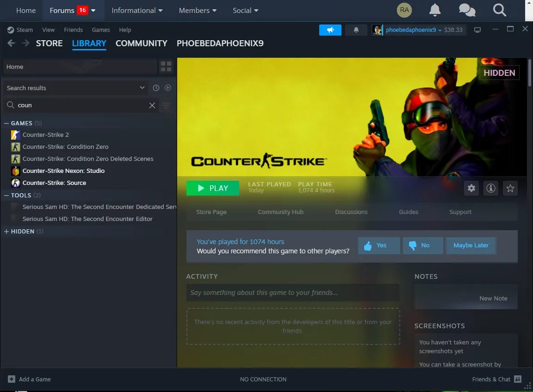This screenshot has height=392, width=533.
Task: Open Big Picture mode monitor icon
Action: point(477,30)
